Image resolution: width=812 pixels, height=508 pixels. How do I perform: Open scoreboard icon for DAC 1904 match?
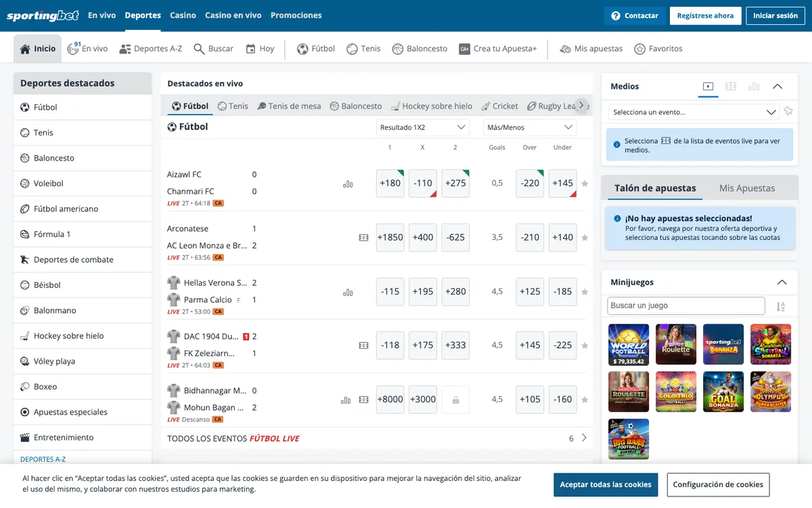coord(363,345)
